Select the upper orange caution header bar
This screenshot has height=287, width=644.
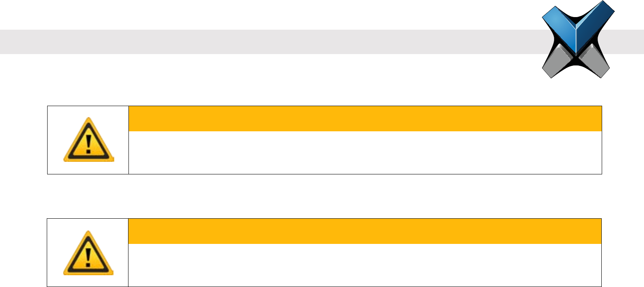point(365,119)
